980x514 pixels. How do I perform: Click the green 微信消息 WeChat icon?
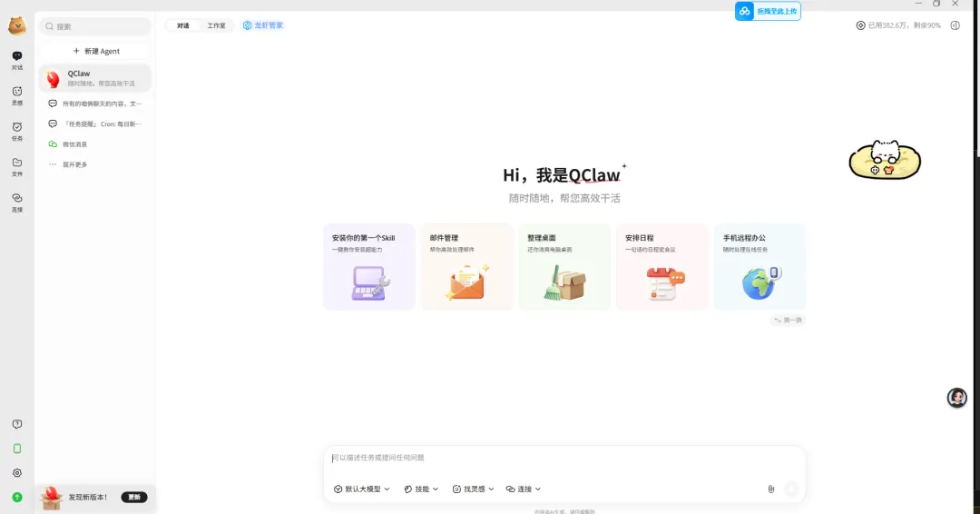(x=53, y=144)
